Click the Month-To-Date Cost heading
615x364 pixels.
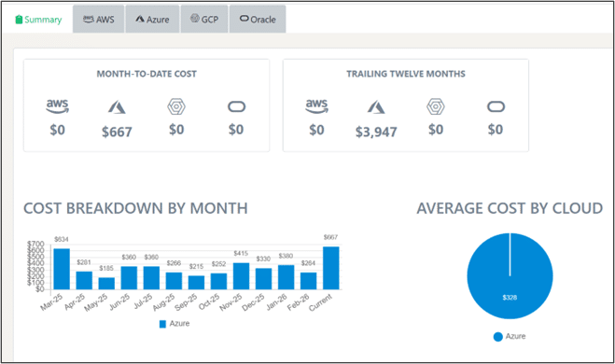tap(147, 74)
